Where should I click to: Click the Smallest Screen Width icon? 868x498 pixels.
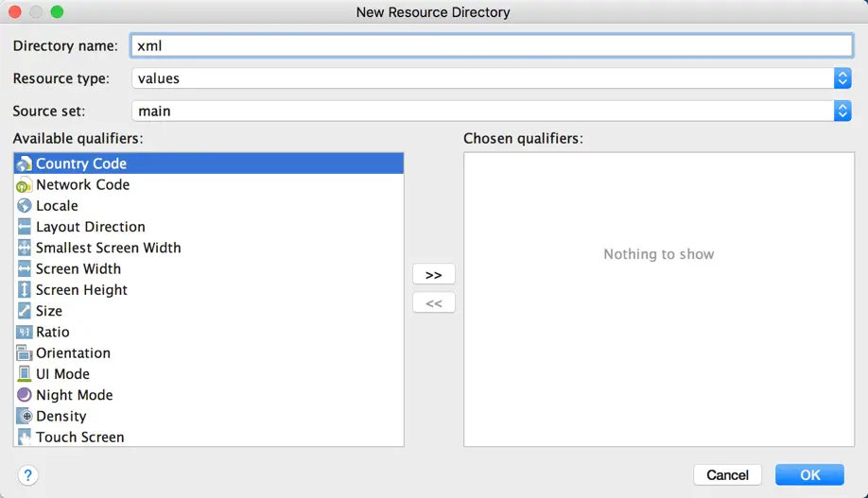[24, 248]
